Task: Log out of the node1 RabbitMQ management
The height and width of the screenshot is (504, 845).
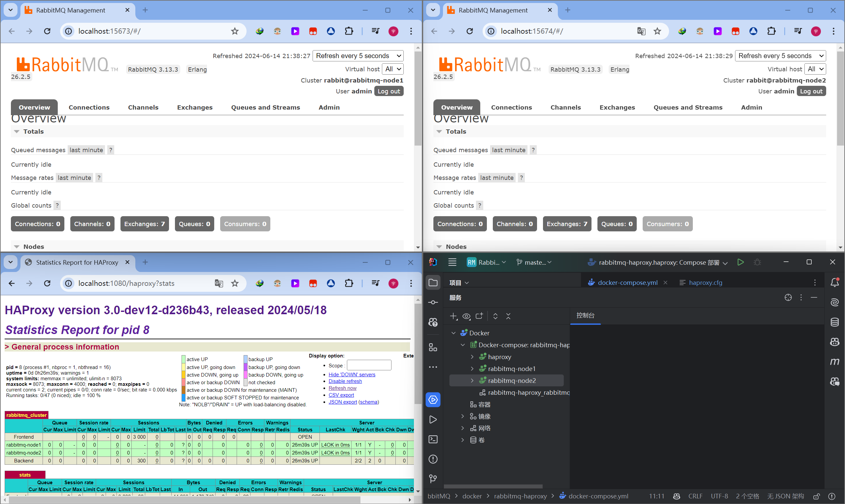Action: (389, 91)
